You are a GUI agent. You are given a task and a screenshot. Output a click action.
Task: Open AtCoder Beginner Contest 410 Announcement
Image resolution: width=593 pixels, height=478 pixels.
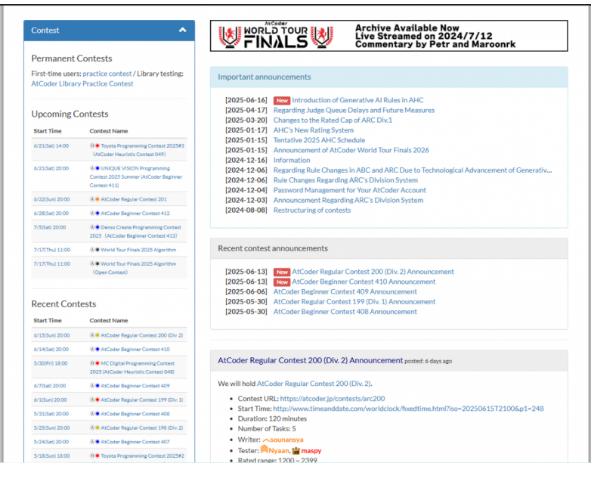point(364,282)
